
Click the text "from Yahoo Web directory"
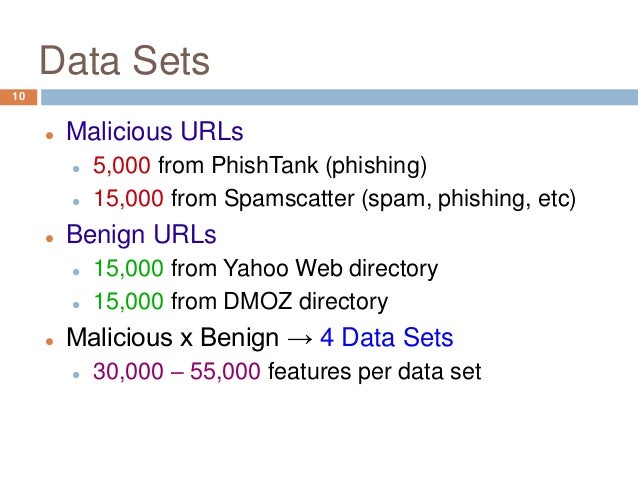(305, 268)
